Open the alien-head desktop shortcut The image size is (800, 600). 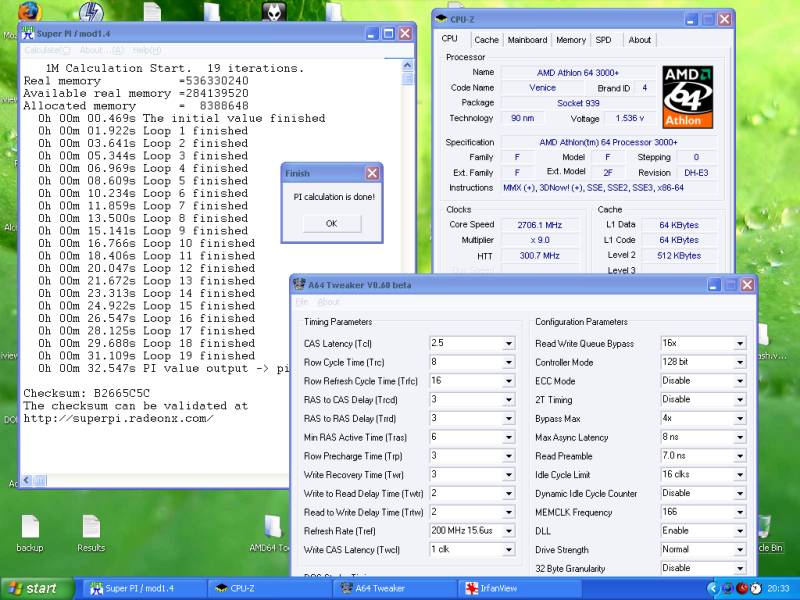pyautogui.click(x=275, y=12)
